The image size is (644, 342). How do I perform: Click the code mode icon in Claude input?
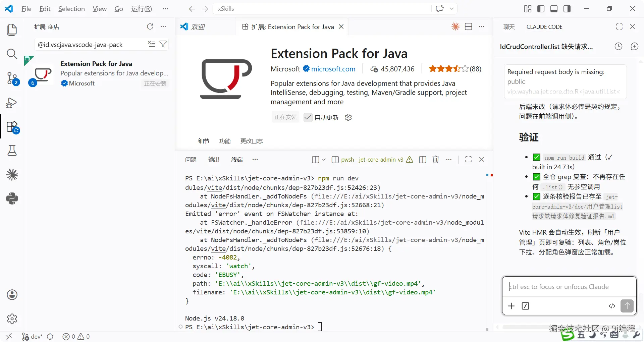point(612,306)
